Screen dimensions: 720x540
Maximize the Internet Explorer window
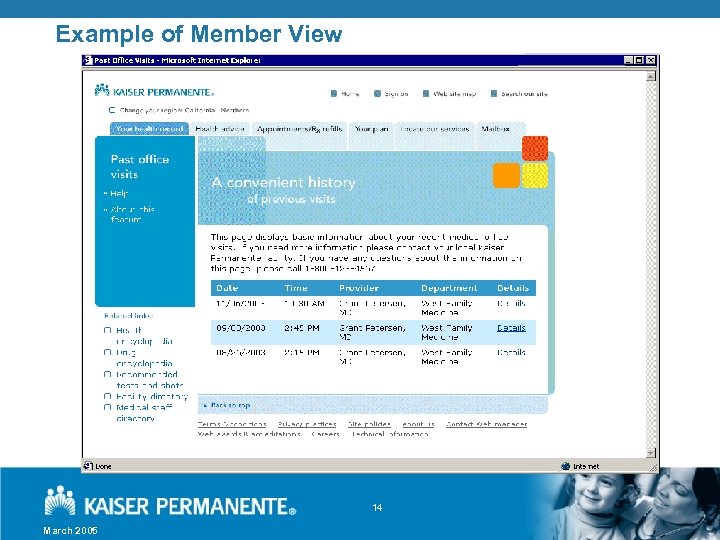pyautogui.click(x=639, y=60)
